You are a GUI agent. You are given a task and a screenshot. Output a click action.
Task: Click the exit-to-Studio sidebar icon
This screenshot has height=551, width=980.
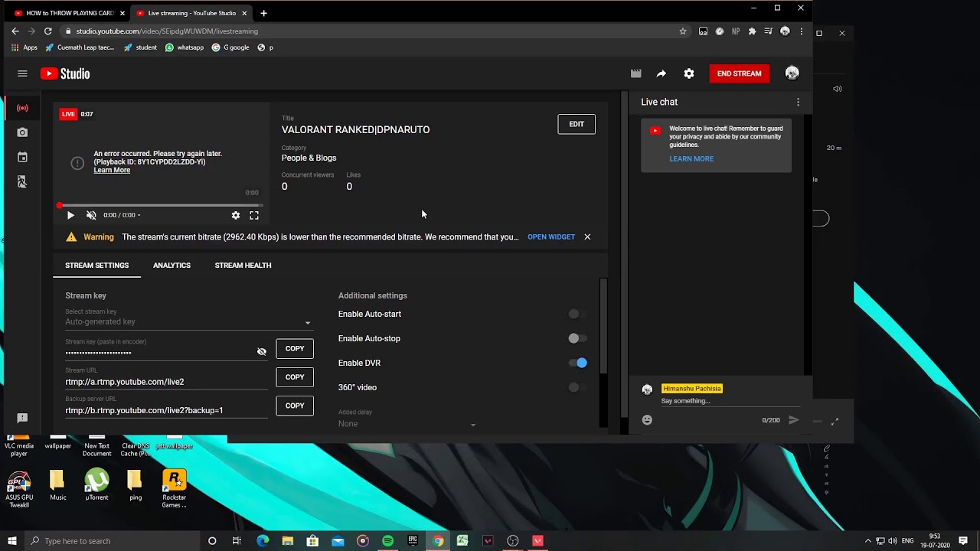tap(22, 181)
